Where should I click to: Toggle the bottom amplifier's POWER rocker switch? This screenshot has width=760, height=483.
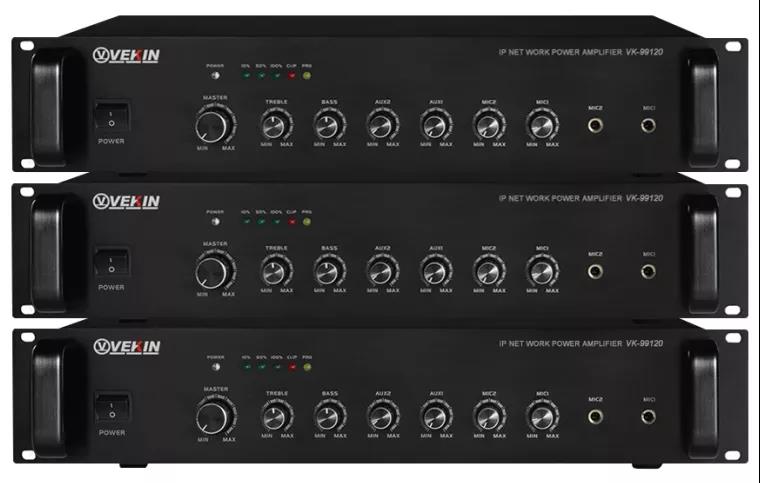(x=112, y=408)
